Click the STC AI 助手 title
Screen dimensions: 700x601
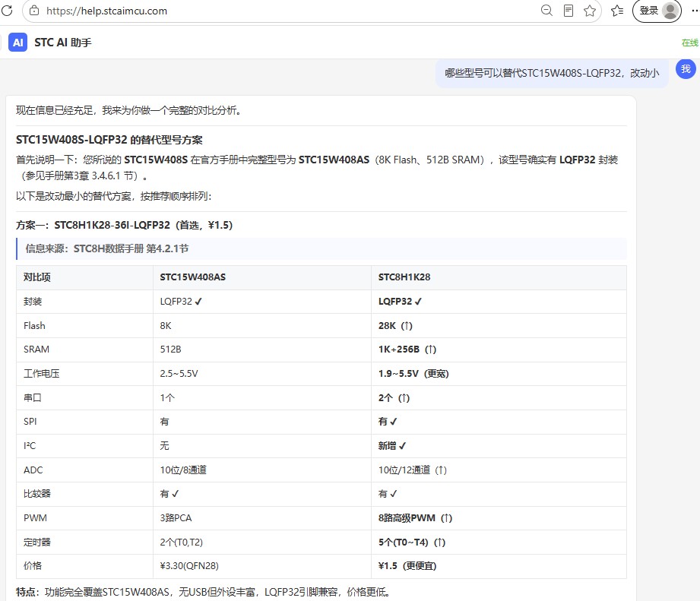(x=63, y=43)
